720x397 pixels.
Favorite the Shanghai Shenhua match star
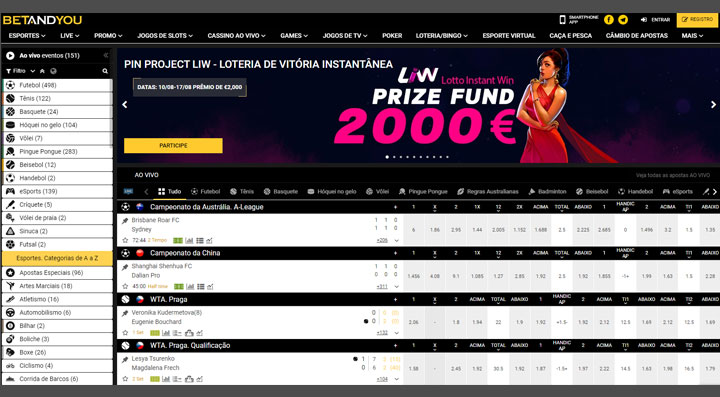pyautogui.click(x=125, y=286)
